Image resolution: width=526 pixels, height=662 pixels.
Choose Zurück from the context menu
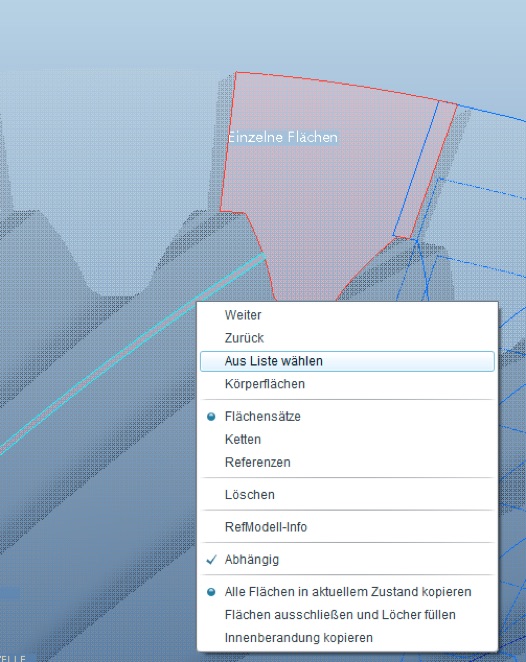347,338
